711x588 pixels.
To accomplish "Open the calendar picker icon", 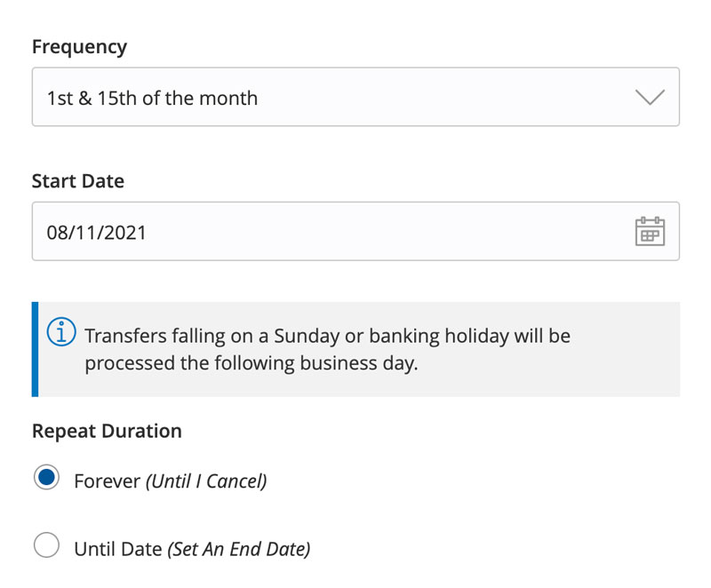I will click(x=650, y=231).
